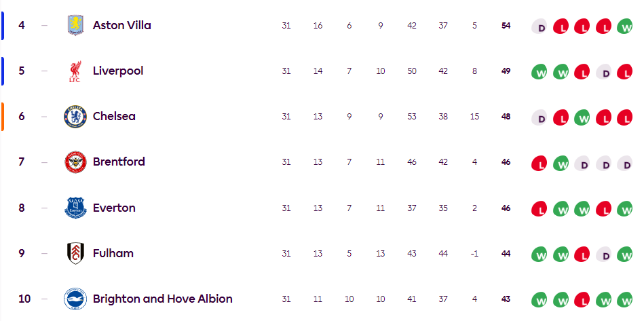Go to the Liverpool team page link
This screenshot has height=321, width=644.
tap(118, 71)
